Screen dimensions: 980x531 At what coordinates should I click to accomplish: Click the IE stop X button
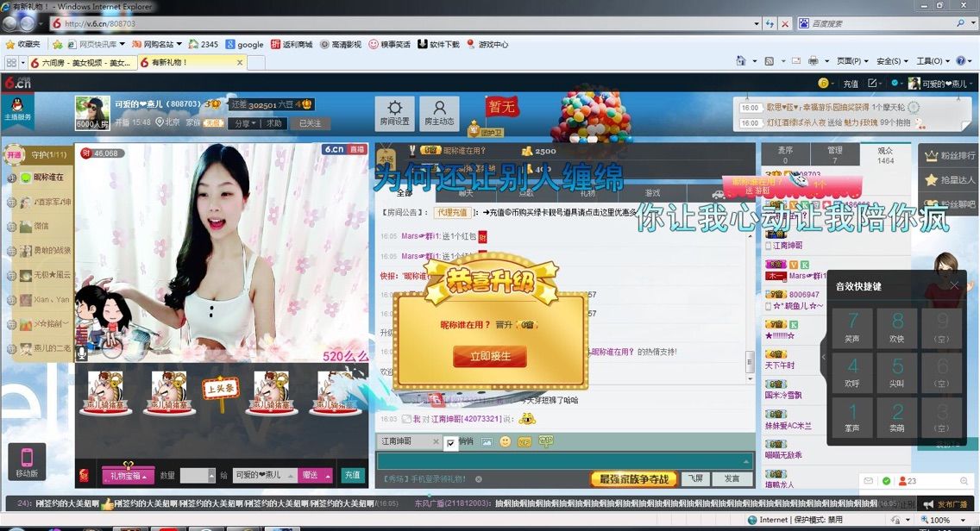(x=785, y=24)
